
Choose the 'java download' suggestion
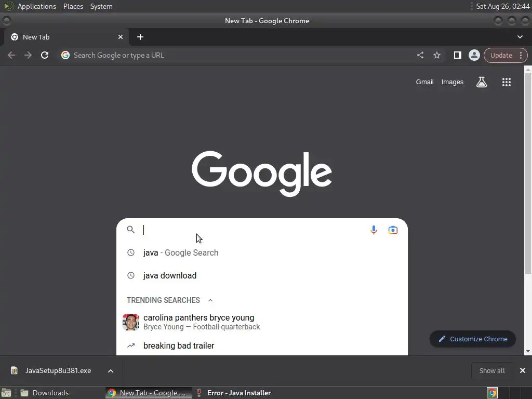pyautogui.click(x=262, y=275)
